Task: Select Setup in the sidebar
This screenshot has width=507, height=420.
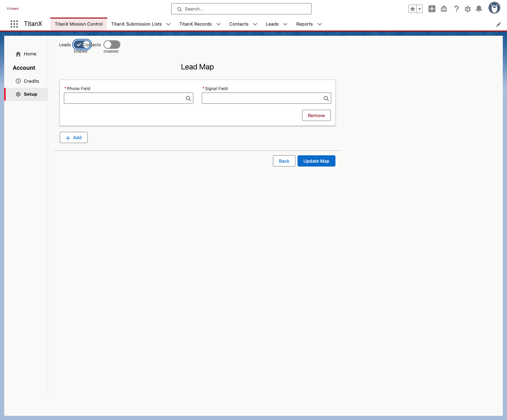Action: click(x=26, y=94)
